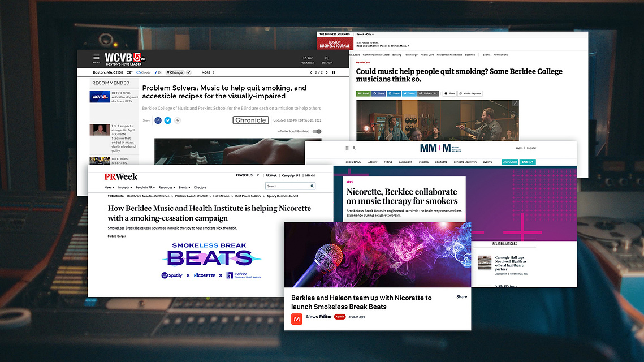
Task: Expand the People in PR dropdown
Action: (145, 187)
